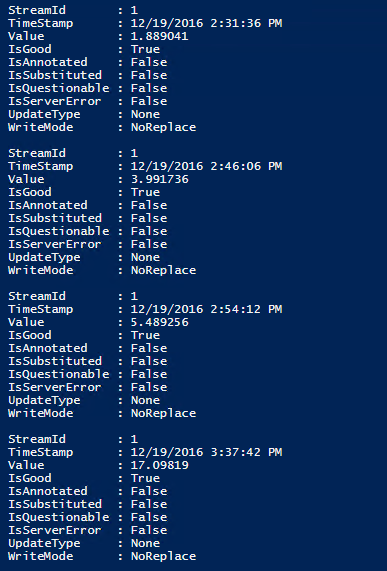Click the third UpdateType None value
Screen dimensions: 387x571
click(x=145, y=400)
